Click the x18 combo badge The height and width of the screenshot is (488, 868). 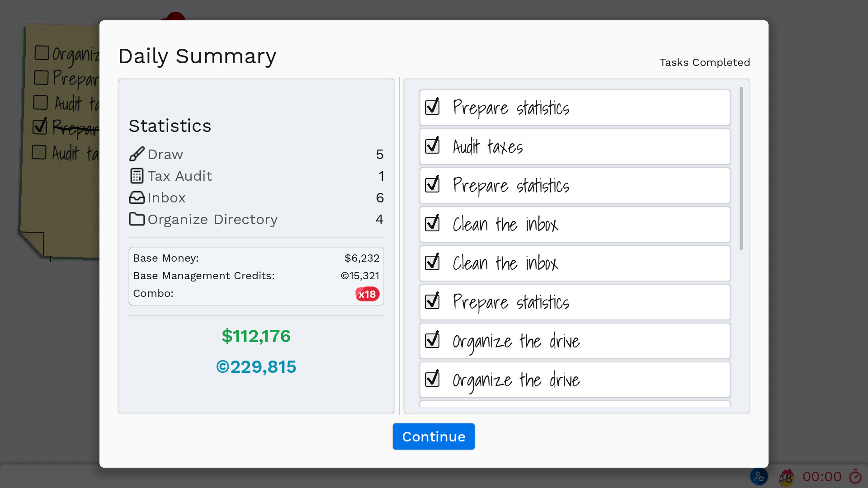[367, 294]
